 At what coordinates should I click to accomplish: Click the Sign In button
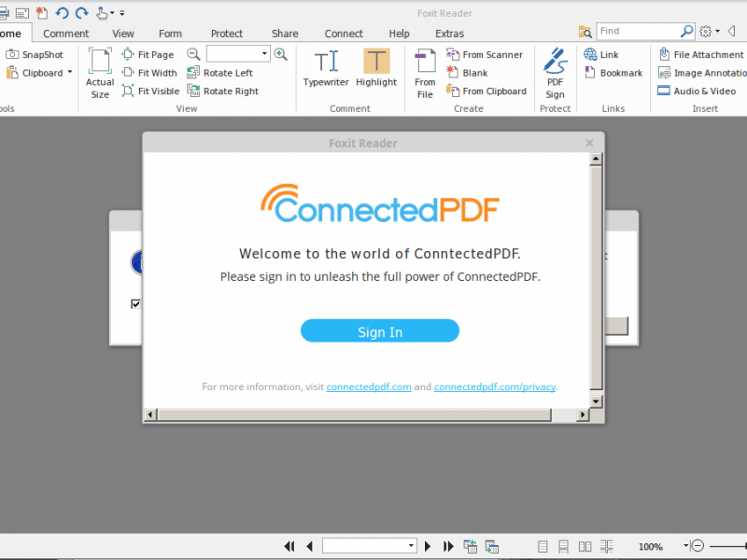tap(380, 331)
